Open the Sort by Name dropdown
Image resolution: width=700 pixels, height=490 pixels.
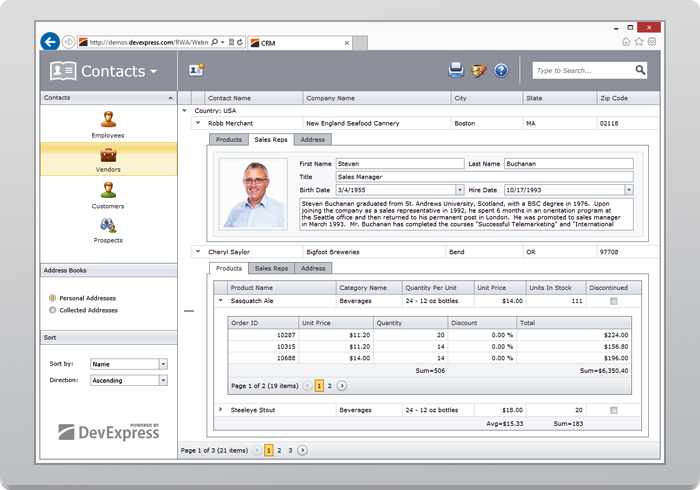pos(163,364)
